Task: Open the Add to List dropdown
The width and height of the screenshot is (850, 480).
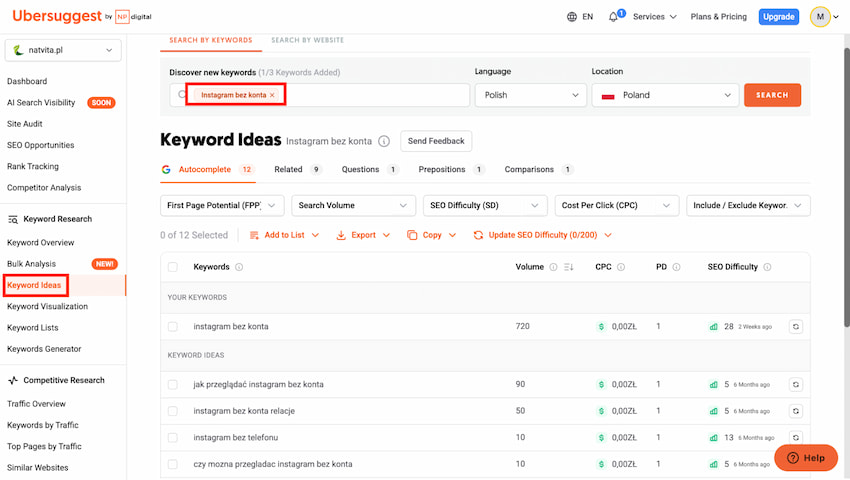Action: click(284, 235)
